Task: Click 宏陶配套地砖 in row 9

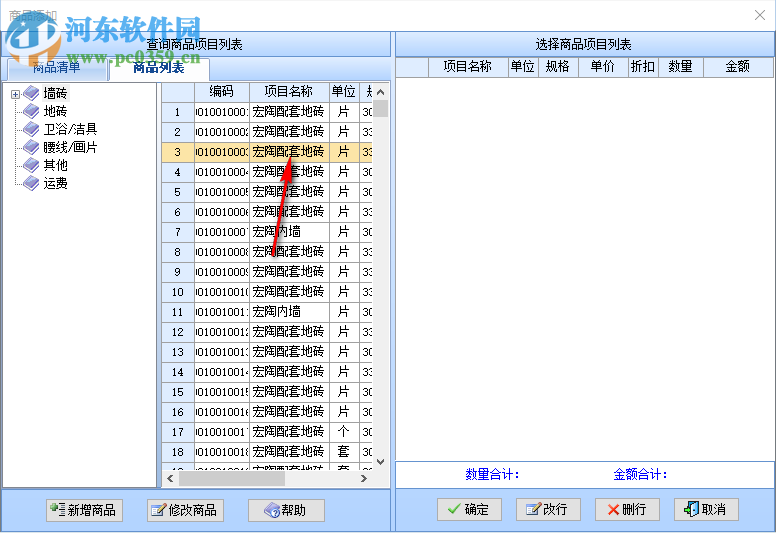Action: [x=289, y=272]
